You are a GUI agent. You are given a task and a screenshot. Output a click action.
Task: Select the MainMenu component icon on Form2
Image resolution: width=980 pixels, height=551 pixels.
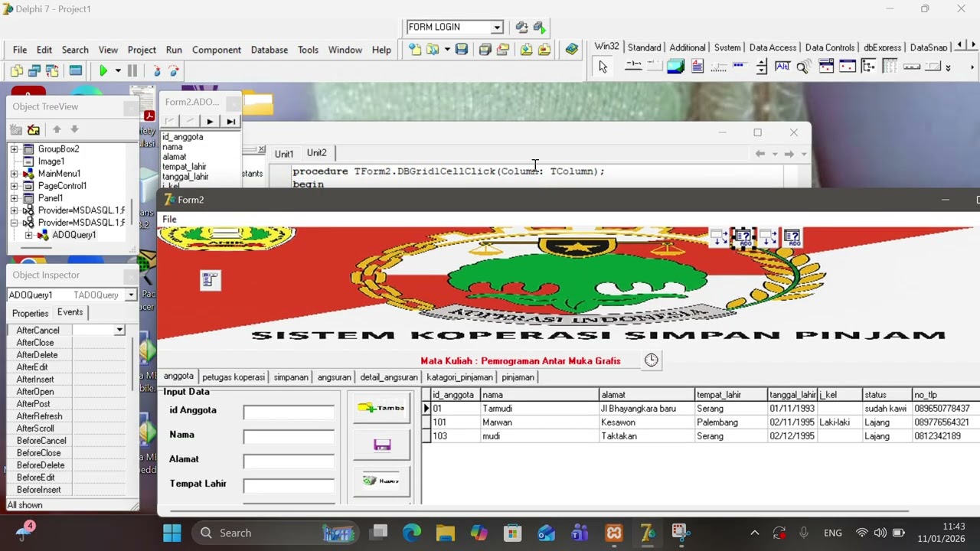(x=210, y=280)
